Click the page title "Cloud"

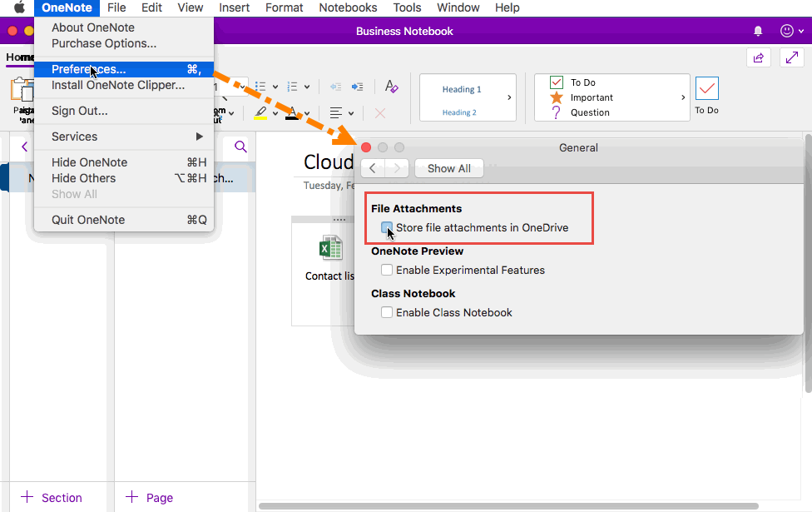click(329, 162)
